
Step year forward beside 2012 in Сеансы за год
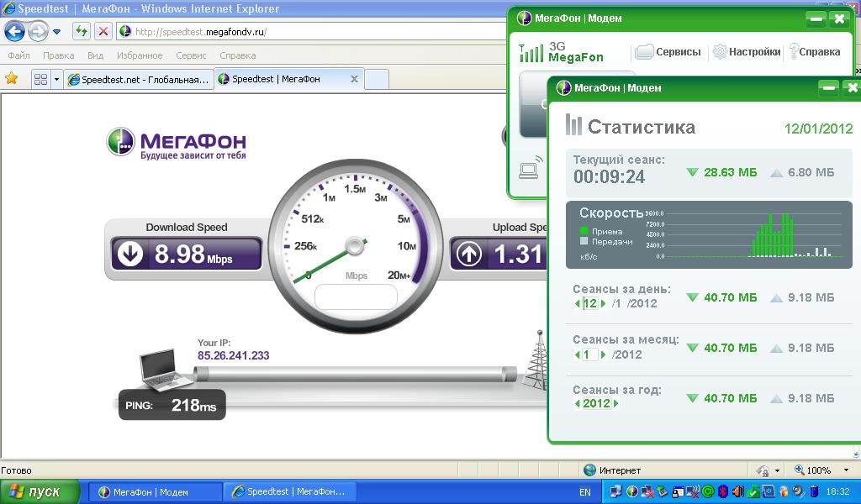coord(616,404)
